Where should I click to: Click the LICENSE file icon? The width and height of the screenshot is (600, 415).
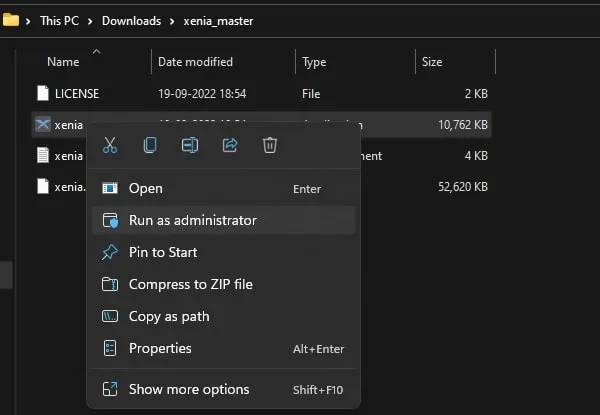pyautogui.click(x=43, y=93)
